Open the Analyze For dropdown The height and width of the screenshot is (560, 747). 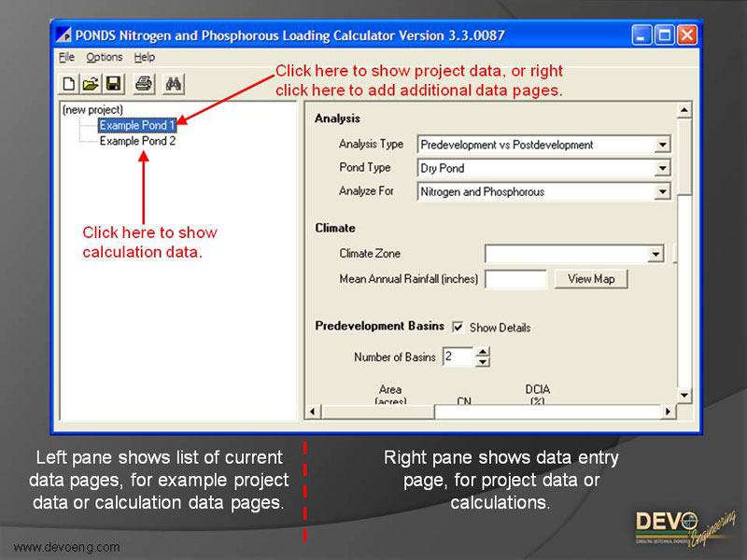pyautogui.click(x=662, y=191)
